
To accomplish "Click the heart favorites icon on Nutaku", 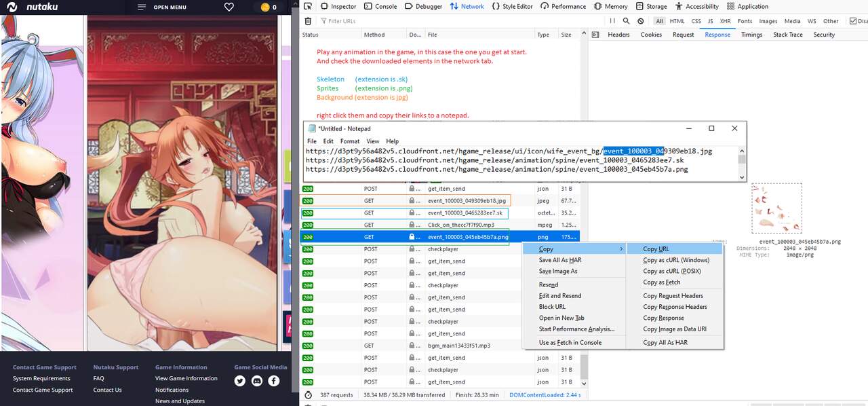I will (x=229, y=7).
